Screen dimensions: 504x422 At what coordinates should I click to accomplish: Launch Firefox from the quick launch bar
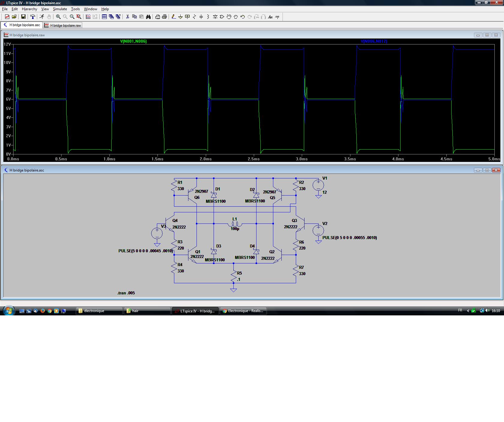43,311
